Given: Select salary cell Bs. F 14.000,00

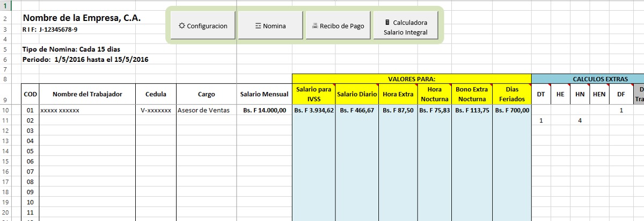Looking at the screenshot, I should pyautogui.click(x=264, y=110).
